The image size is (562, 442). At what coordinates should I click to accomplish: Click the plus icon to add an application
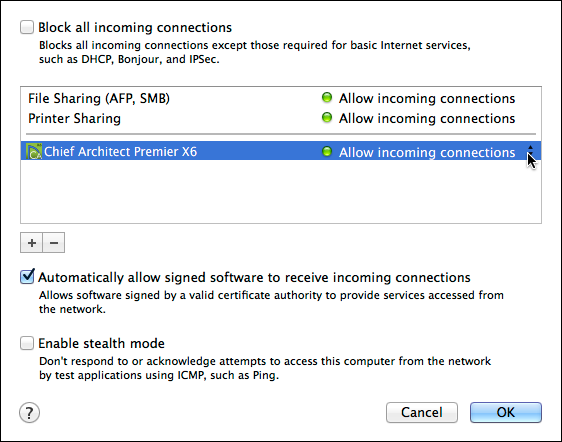(32, 243)
